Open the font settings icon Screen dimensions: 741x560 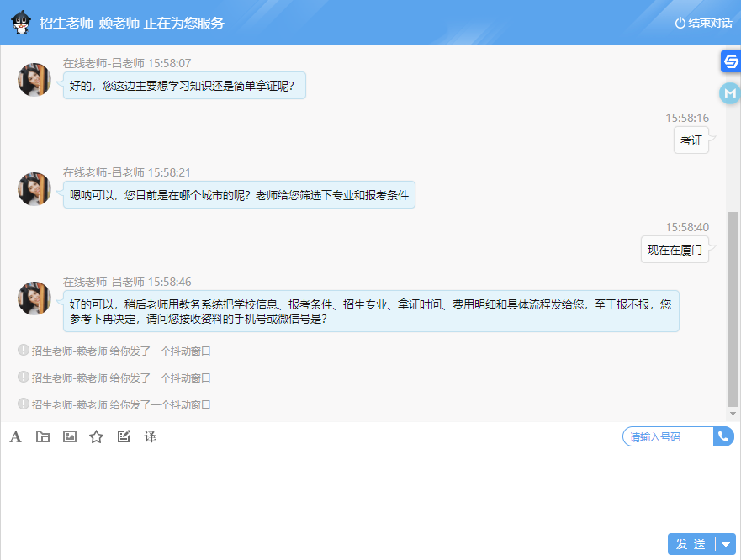(15, 436)
